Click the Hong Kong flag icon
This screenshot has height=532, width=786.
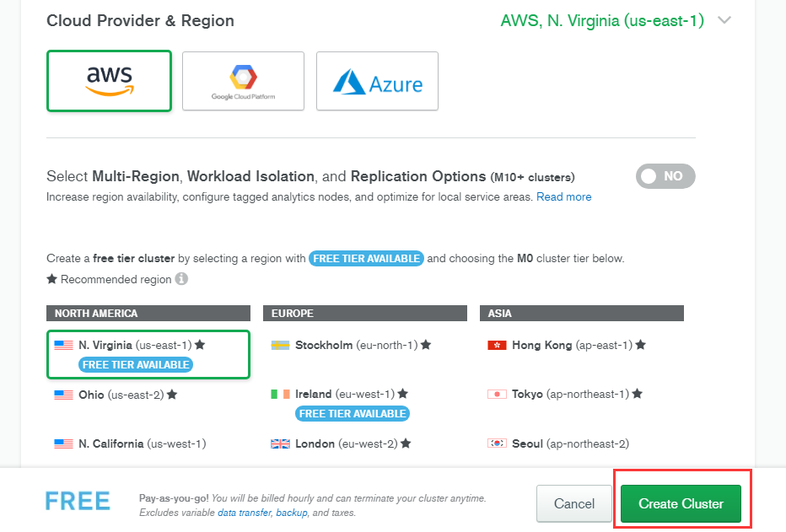pos(497,345)
